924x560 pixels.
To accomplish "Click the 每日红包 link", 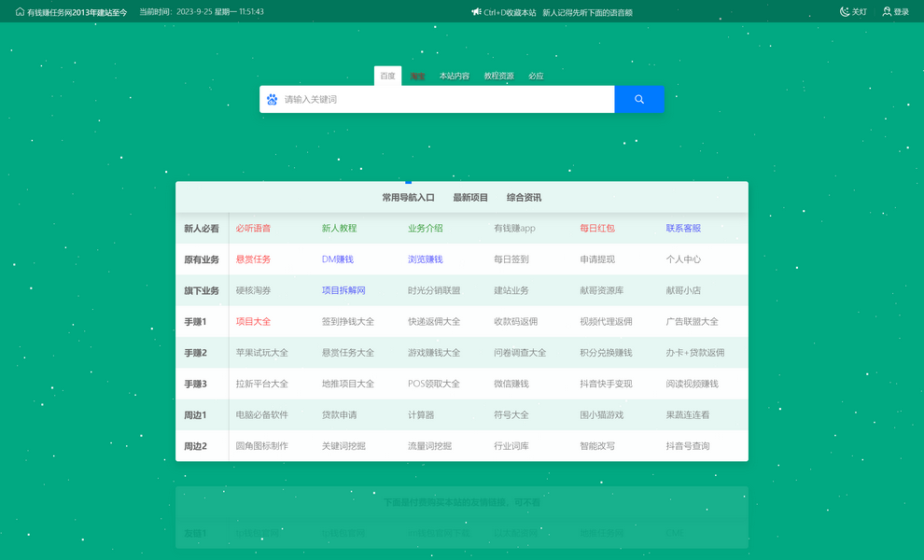I will (596, 229).
